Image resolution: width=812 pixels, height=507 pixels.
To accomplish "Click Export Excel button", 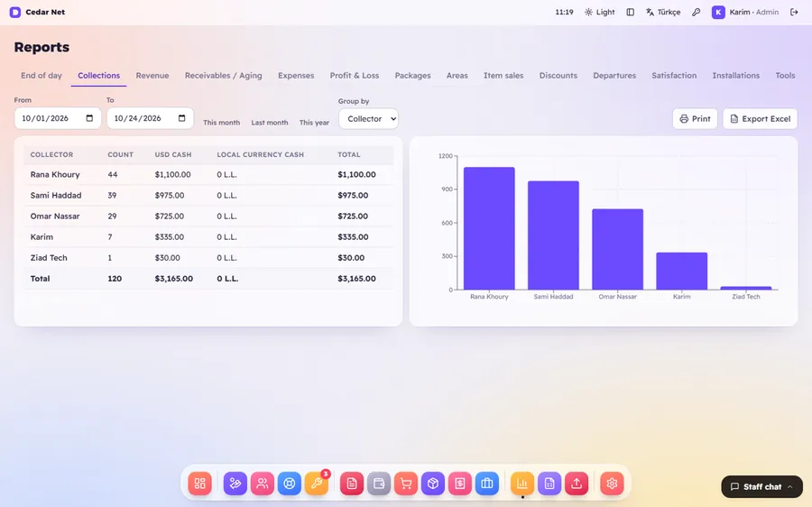I will [761, 118].
